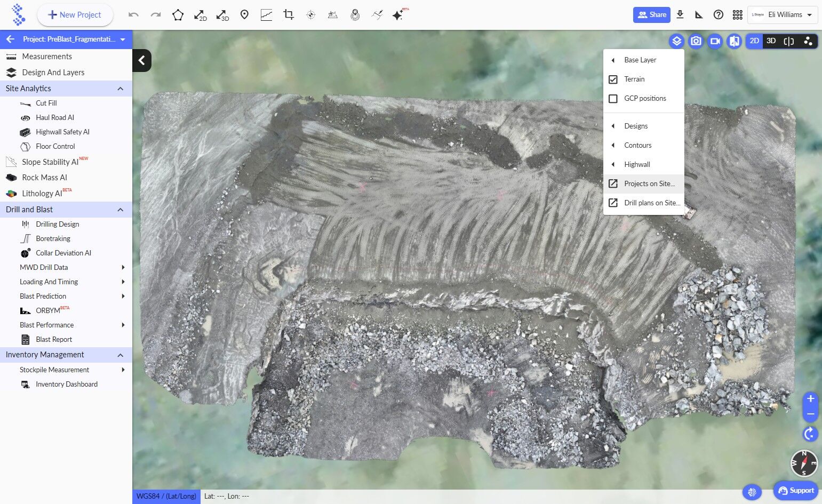This screenshot has height=504, width=822.
Task: Click the Share button
Action: coord(651,15)
